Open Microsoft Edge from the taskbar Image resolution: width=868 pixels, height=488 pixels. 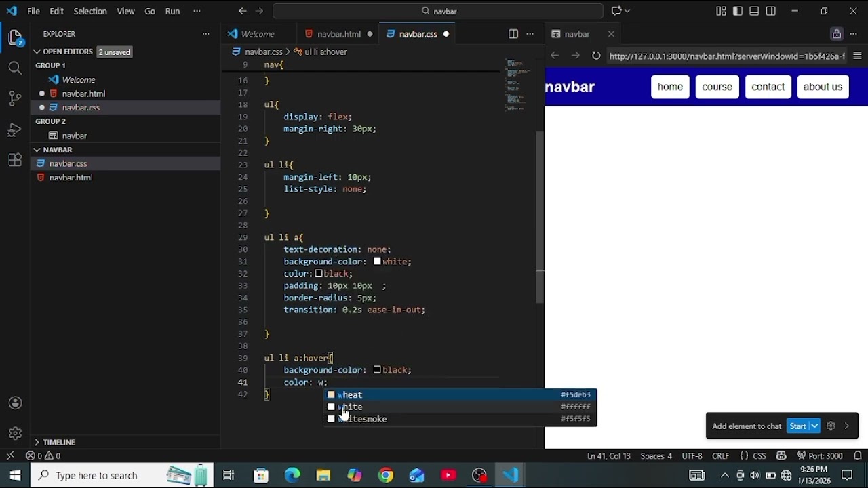tap(292, 476)
